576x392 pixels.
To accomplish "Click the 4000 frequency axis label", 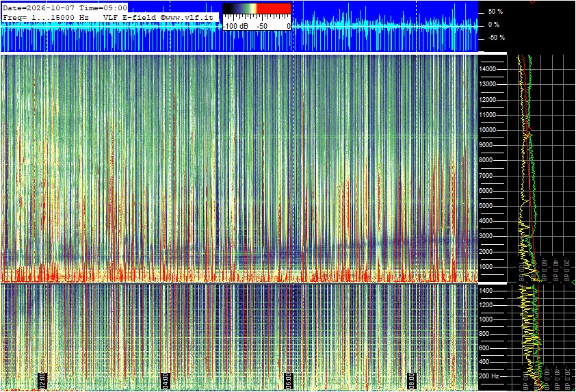I will (x=486, y=221).
